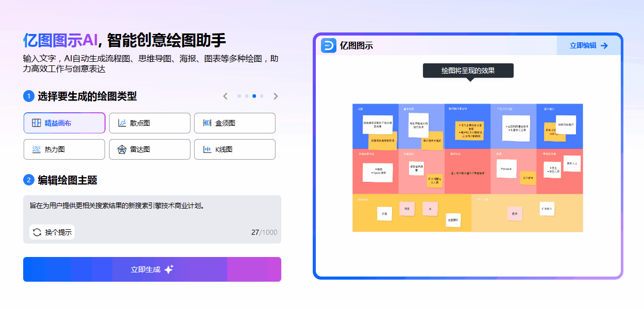The height and width of the screenshot is (309, 644).
Task: Click the 亿图图示 logo icon in preview header
Action: coord(328,45)
